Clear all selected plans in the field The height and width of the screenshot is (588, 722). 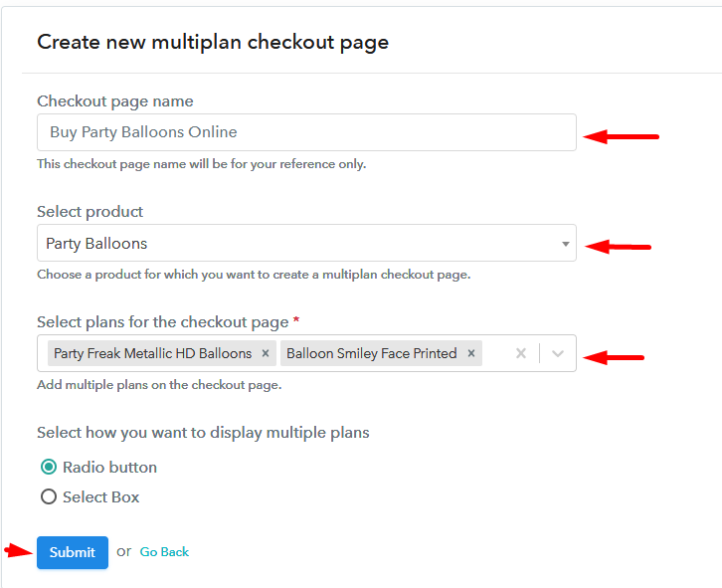click(x=520, y=353)
